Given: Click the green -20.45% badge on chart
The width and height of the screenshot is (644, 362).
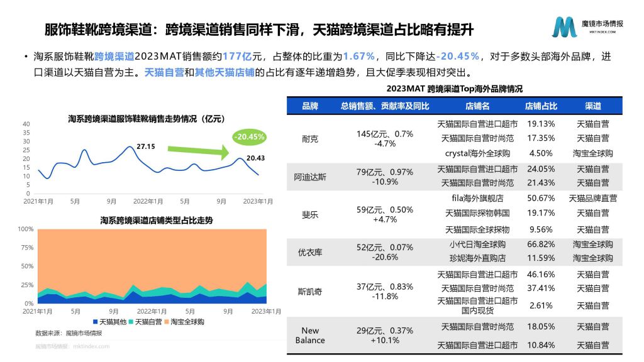Looking at the screenshot, I should point(249,137).
